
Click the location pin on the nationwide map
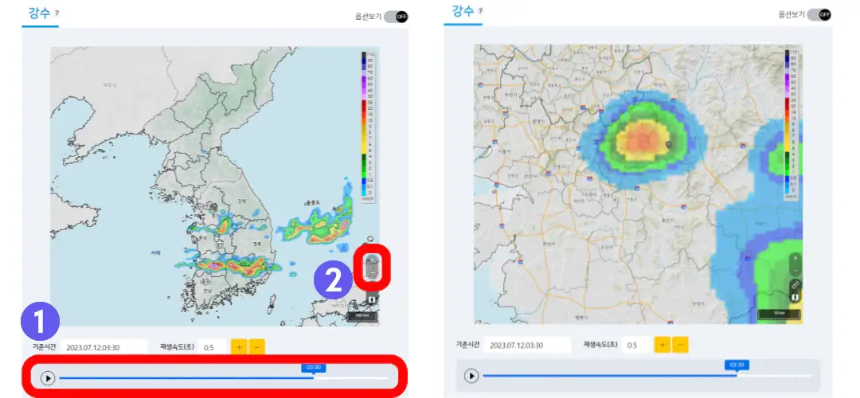point(214,207)
